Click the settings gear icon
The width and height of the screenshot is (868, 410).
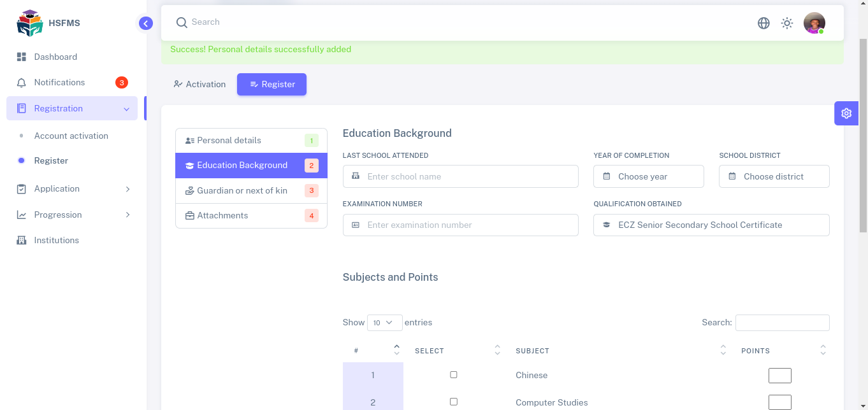pyautogui.click(x=846, y=113)
